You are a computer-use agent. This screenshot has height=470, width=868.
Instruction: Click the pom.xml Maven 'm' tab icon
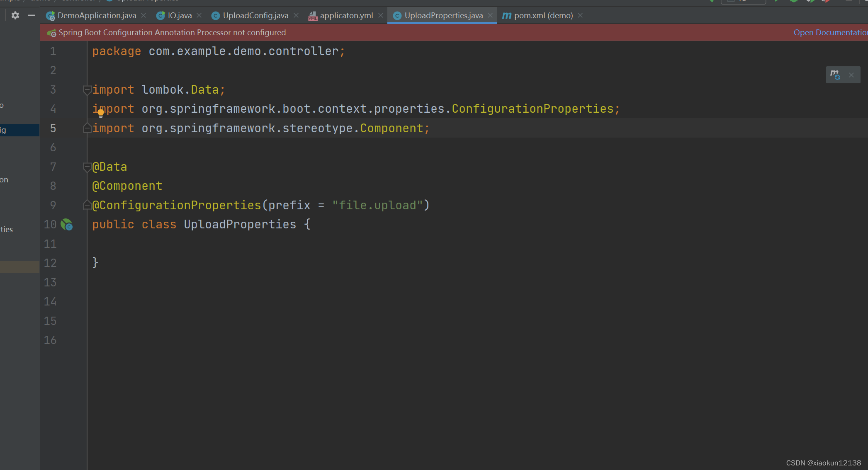click(x=507, y=15)
